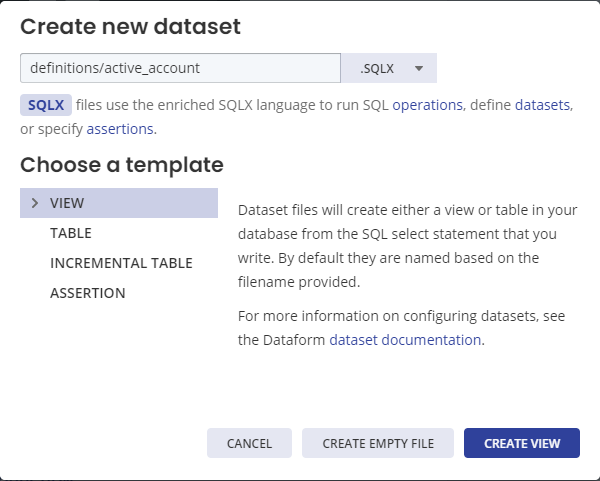Viewport: 600px width, 481px height.
Task: Open the datasets link
Action: pos(542,105)
